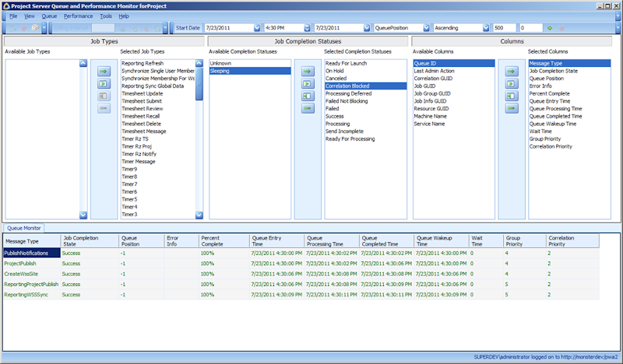This screenshot has width=623, height=364.
Task: Add Sleeping status with green right arrow
Action: pyautogui.click(x=307, y=71)
